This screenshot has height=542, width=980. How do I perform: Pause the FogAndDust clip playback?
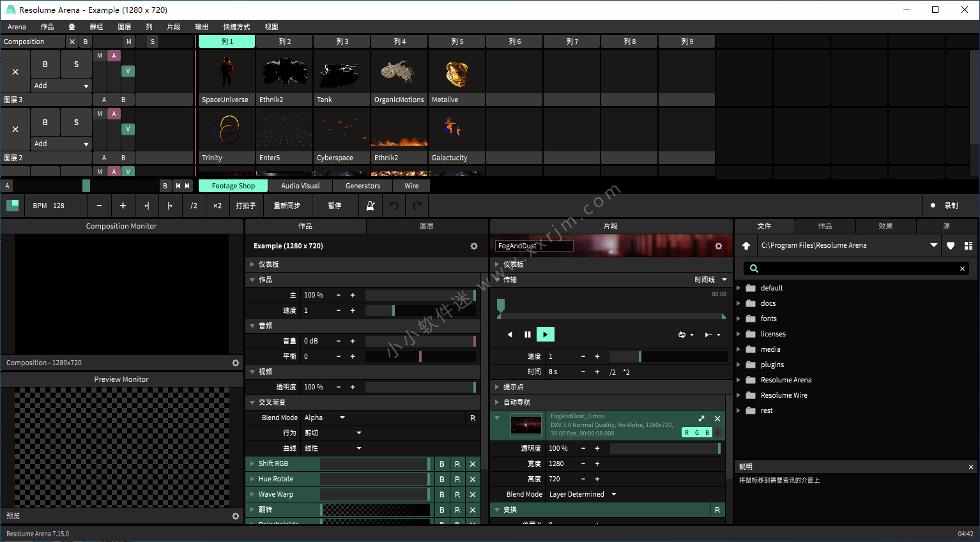point(527,335)
